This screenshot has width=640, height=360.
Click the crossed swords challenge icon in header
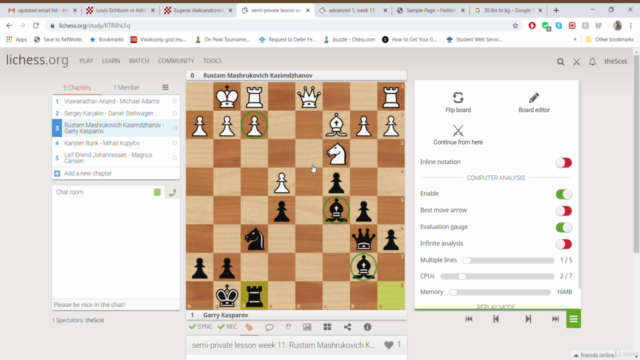click(576, 62)
